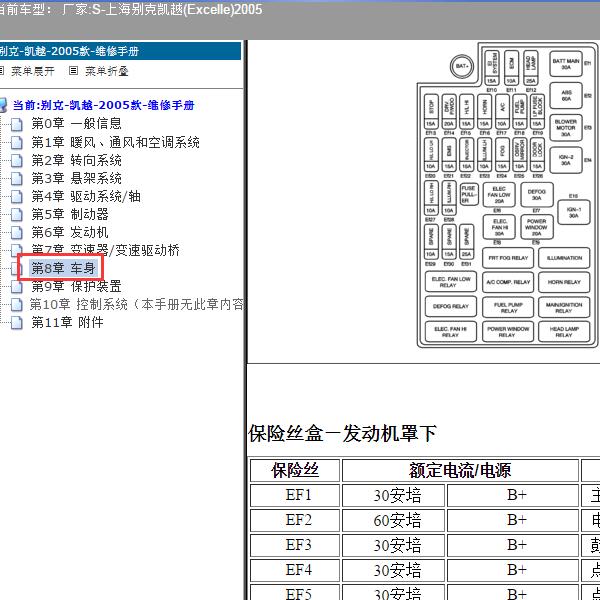Go to 第5章 制动器

point(70,214)
